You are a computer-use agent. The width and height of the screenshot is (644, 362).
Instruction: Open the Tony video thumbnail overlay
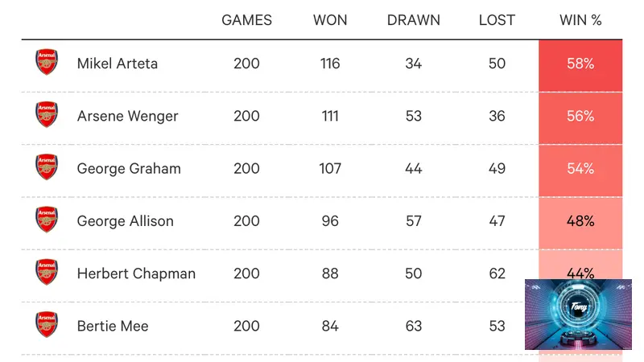tap(578, 315)
